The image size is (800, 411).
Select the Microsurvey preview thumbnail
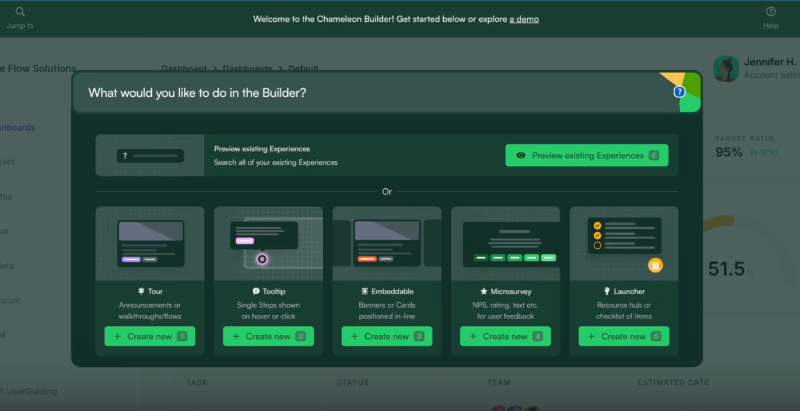pos(505,244)
